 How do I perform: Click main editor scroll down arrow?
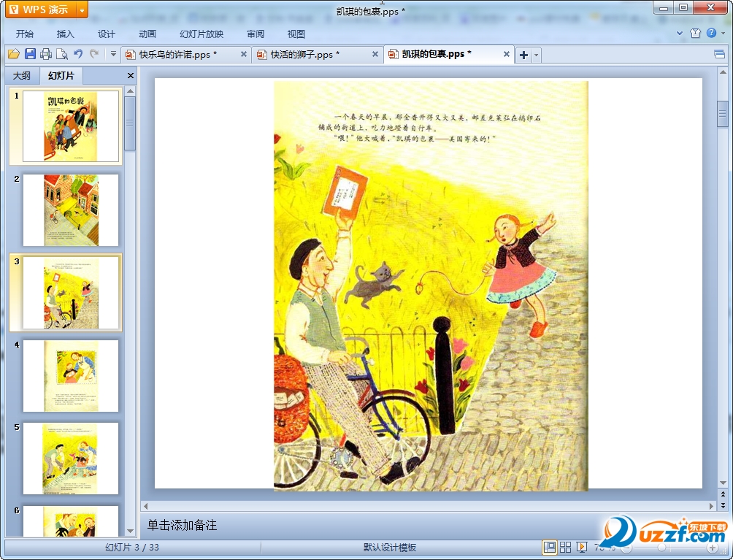pos(723,483)
